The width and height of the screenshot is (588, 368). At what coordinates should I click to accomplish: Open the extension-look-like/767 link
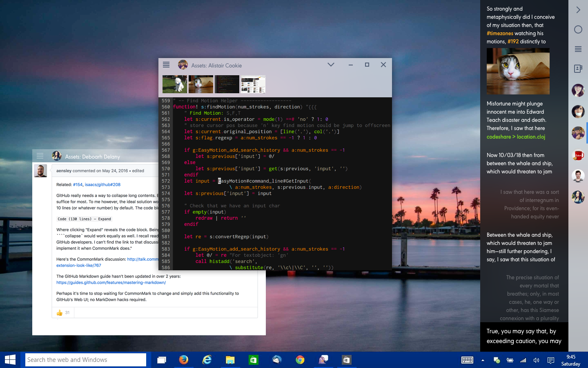79,265
